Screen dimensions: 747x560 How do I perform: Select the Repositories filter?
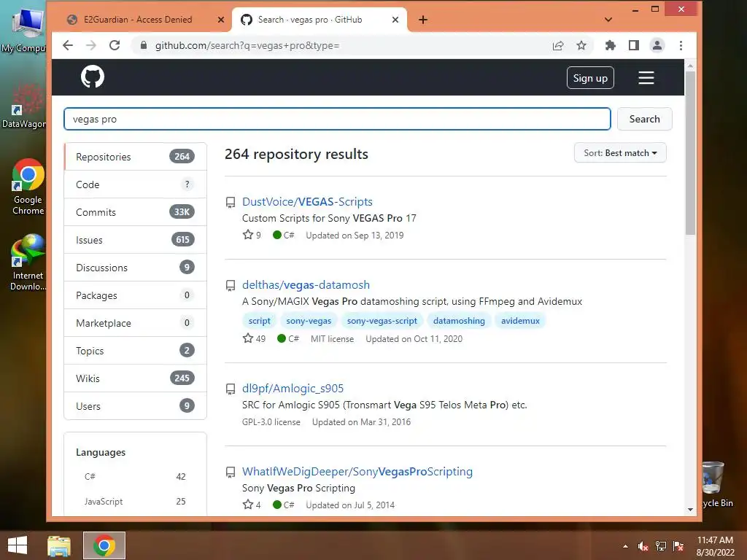[x=135, y=157]
